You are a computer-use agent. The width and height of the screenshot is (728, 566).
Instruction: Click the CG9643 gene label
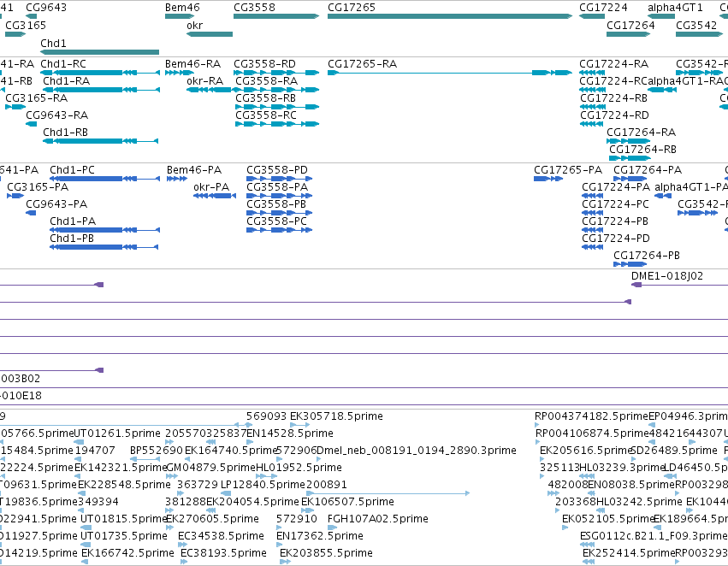point(46,8)
